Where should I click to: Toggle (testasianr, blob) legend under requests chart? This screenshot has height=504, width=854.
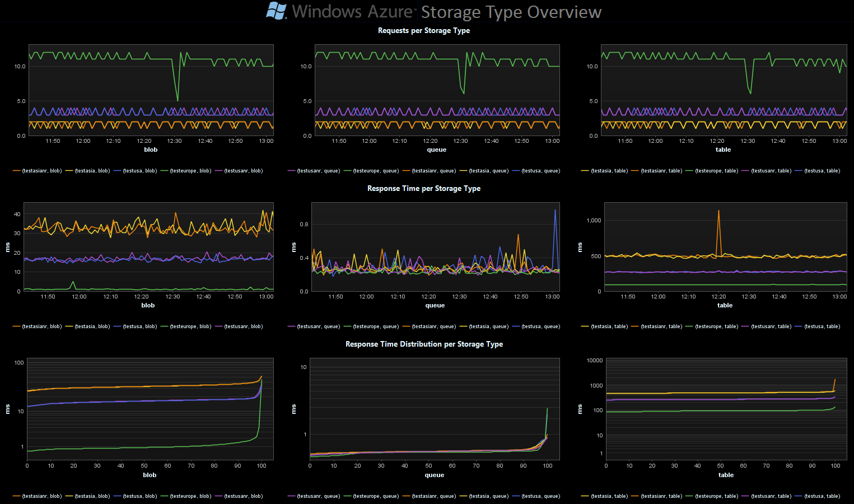click(x=37, y=171)
